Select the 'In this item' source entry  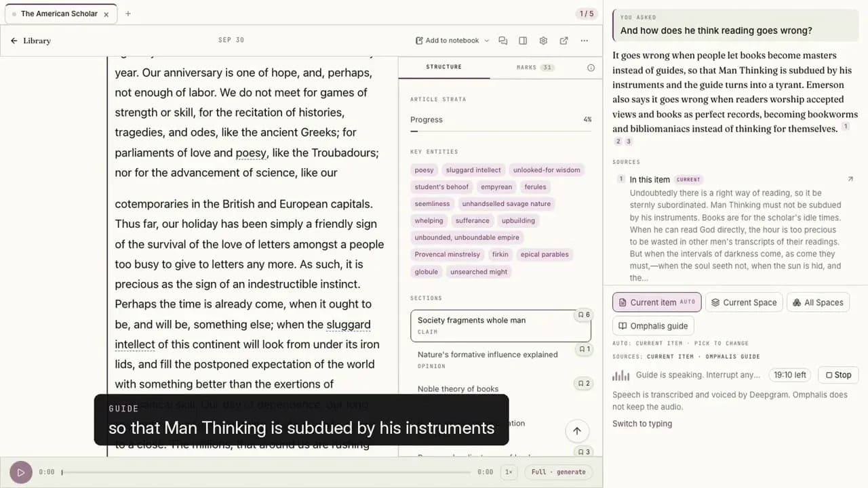tap(736, 228)
